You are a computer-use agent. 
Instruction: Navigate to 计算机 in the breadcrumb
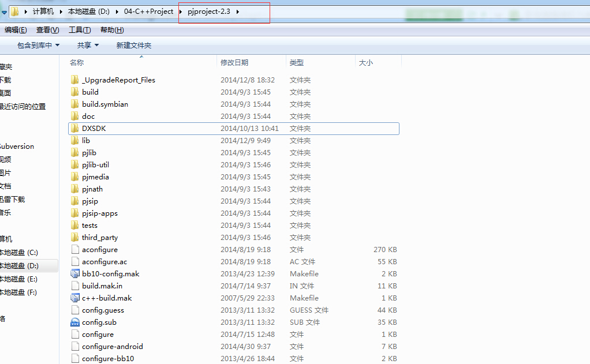pos(43,12)
